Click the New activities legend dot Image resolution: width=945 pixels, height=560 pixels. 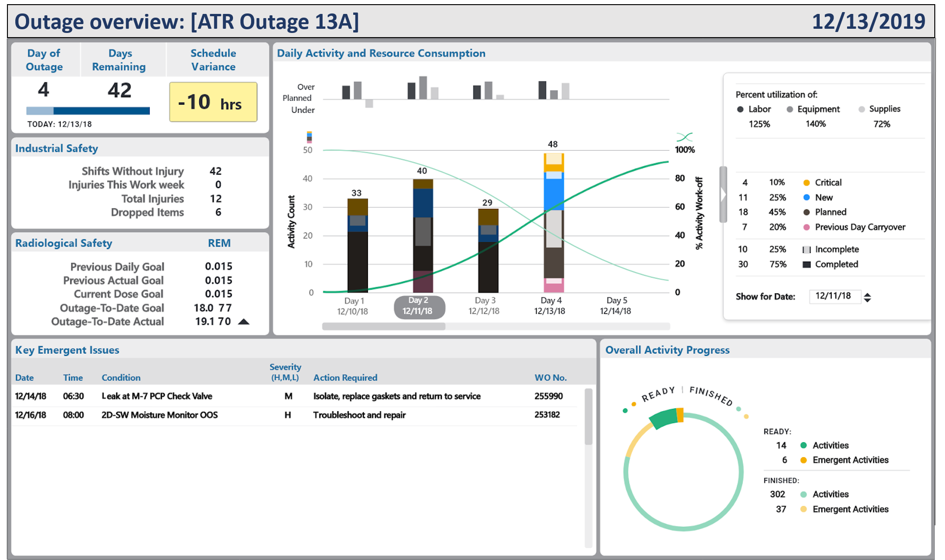(806, 197)
